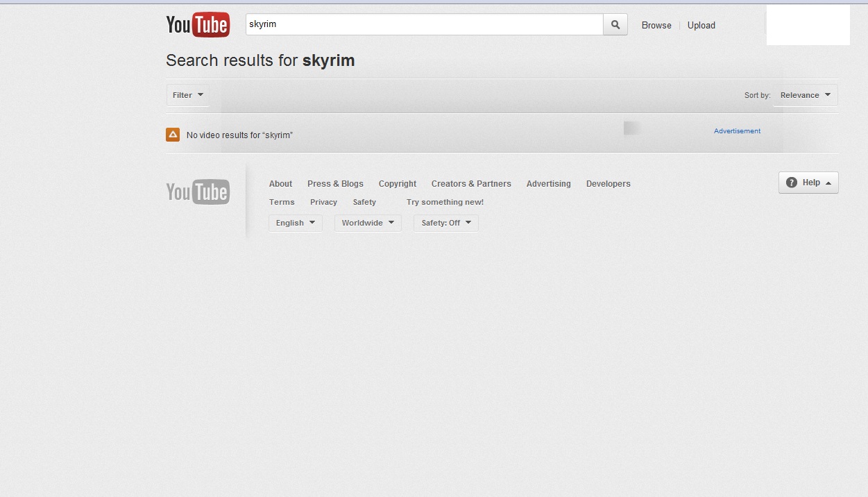
Task: Open the Copyright footer link
Action: [398, 184]
